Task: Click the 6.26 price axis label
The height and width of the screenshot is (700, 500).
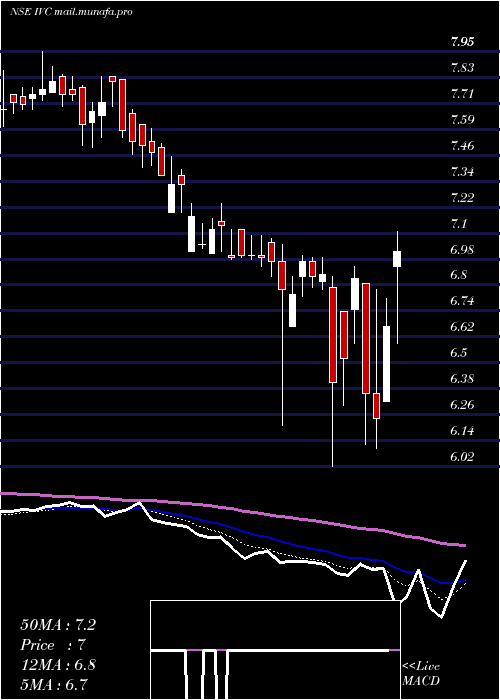Action: 462,405
